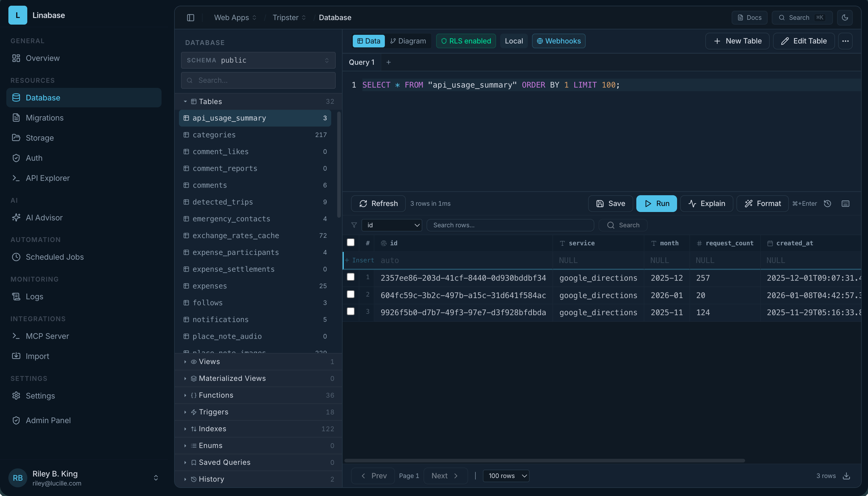The width and height of the screenshot is (868, 496).
Task: Open the query history clock icon
Action: point(828,204)
